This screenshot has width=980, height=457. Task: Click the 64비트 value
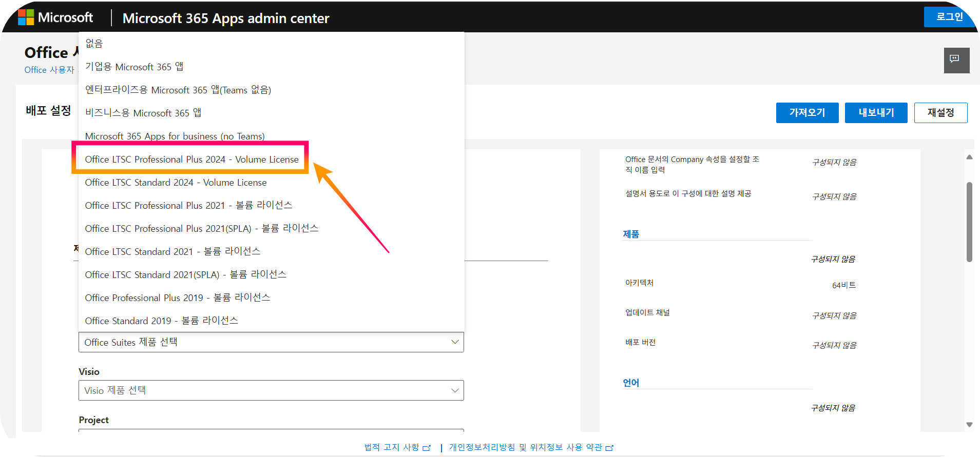[x=843, y=285]
